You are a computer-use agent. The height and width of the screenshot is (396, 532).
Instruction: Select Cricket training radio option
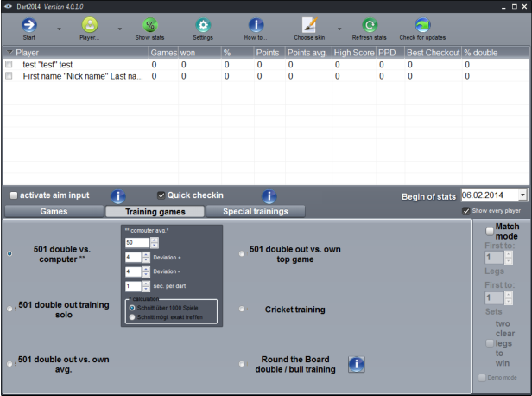(242, 309)
